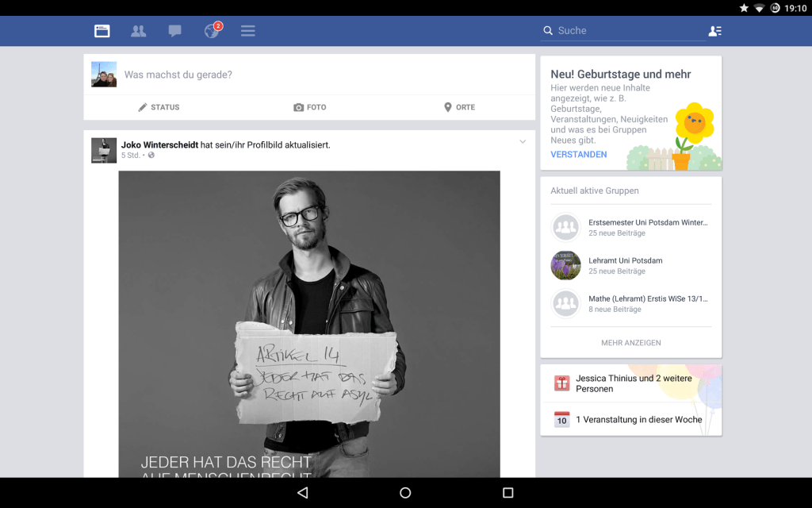812x508 pixels.
Task: Open the Messages chat bubble icon
Action: tap(175, 31)
